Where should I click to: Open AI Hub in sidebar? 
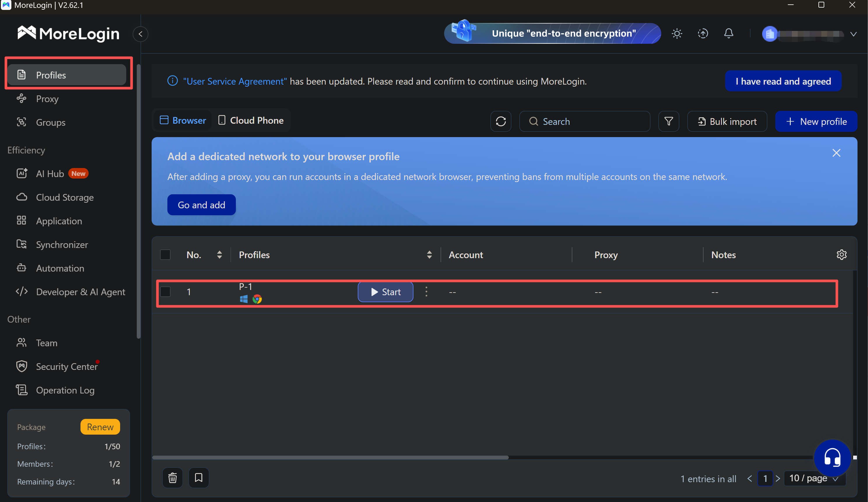pos(50,173)
